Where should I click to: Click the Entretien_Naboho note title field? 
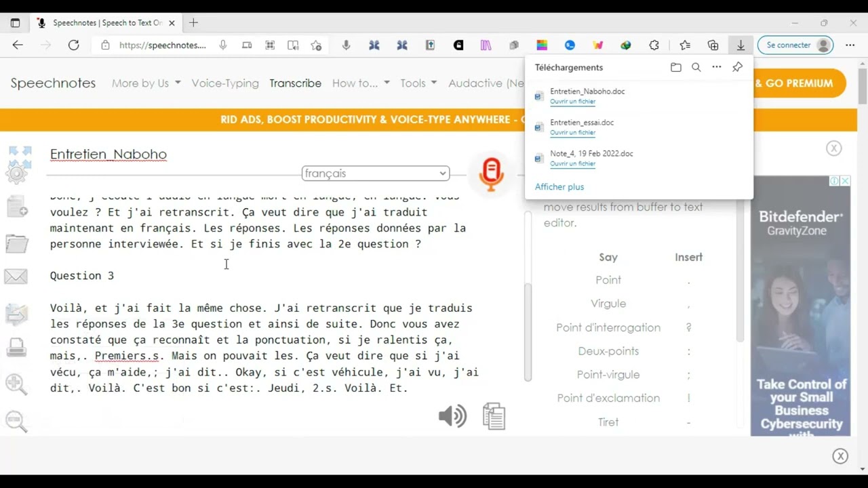pos(108,155)
